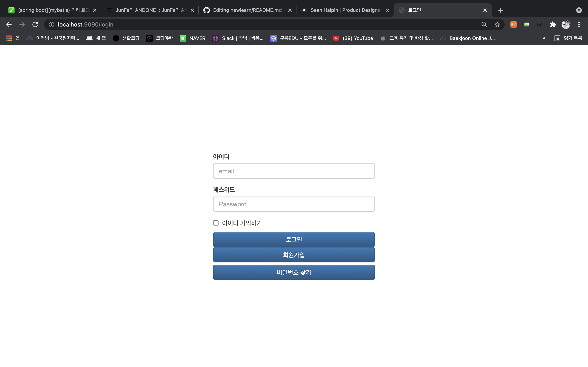Open the (39) YouTube bookmark
The image size is (588, 367).
(x=353, y=38)
